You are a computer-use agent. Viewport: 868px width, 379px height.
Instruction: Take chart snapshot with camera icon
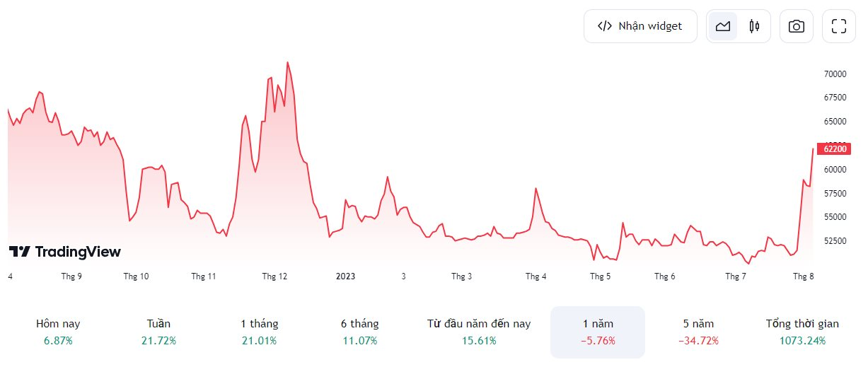click(x=797, y=26)
